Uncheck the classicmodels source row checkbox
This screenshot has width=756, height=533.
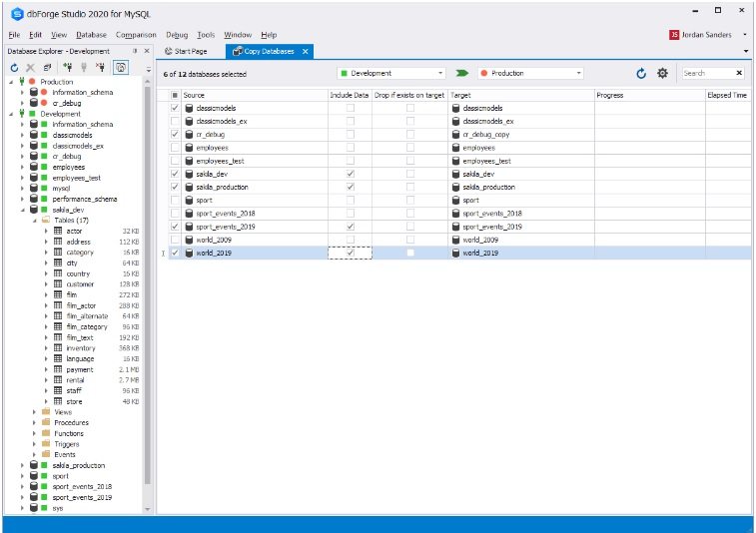[175, 108]
